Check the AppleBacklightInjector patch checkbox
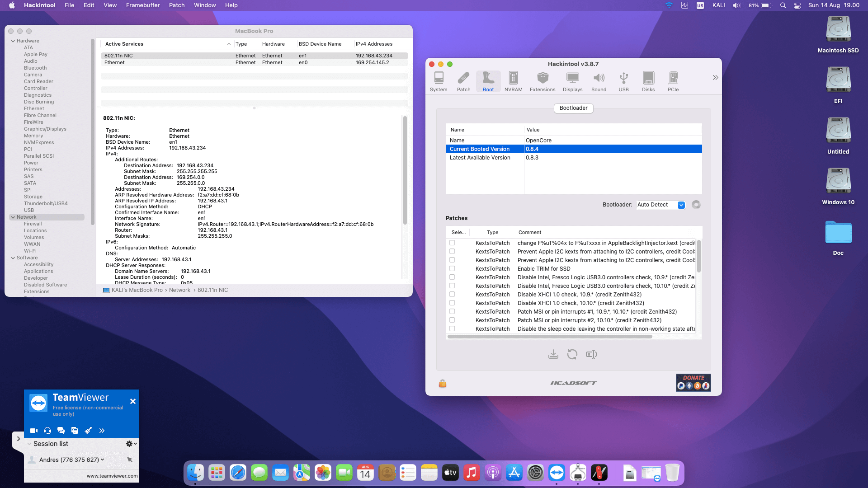The image size is (868, 488). pyautogui.click(x=452, y=243)
